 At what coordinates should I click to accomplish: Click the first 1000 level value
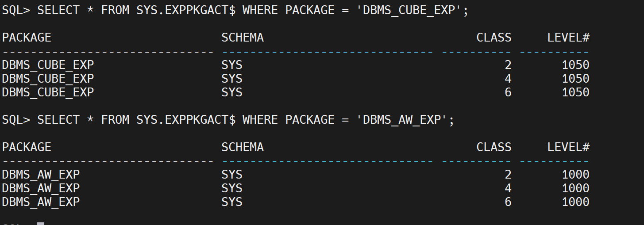coord(575,175)
